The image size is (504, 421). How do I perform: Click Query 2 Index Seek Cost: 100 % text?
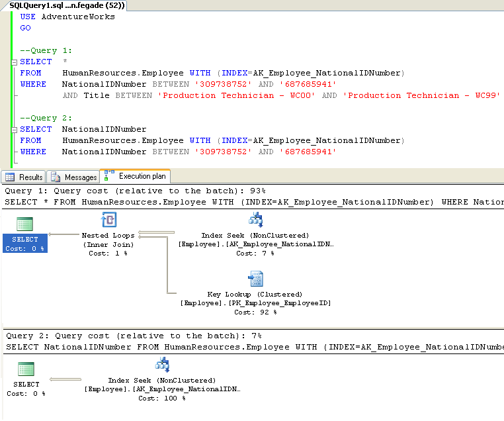click(162, 398)
